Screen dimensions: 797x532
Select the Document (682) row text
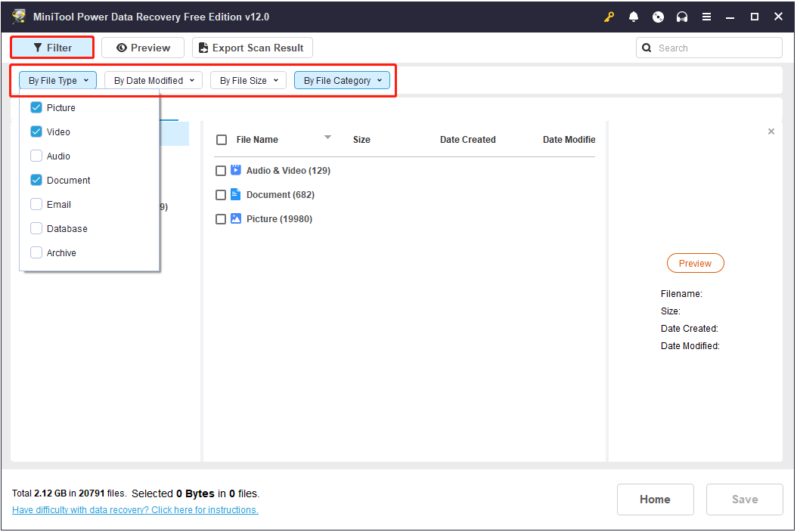[x=281, y=195]
